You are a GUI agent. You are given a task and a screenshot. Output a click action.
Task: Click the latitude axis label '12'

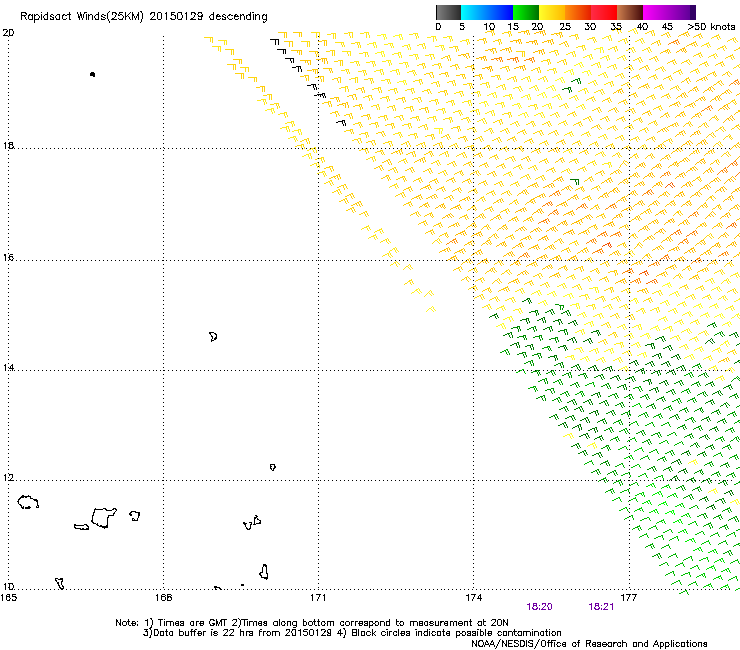[8, 477]
